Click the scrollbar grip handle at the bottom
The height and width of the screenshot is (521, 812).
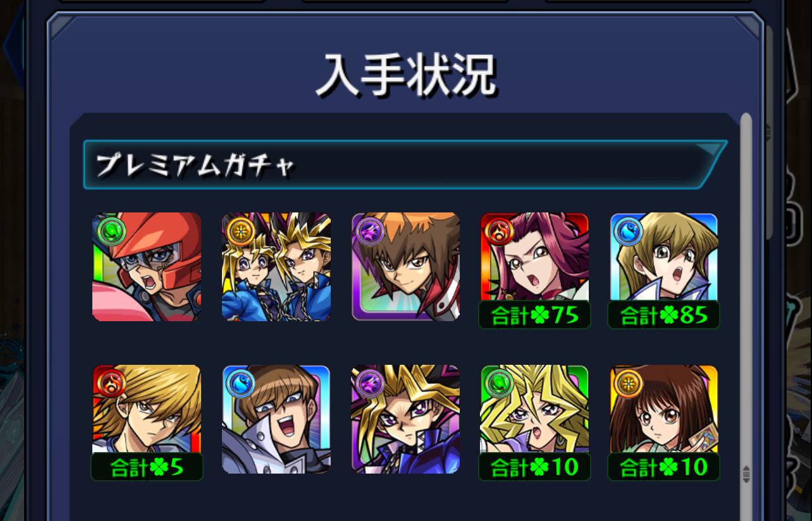pyautogui.click(x=746, y=474)
